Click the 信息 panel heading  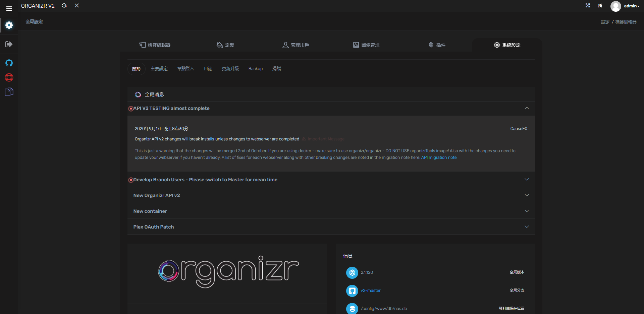[x=348, y=256]
